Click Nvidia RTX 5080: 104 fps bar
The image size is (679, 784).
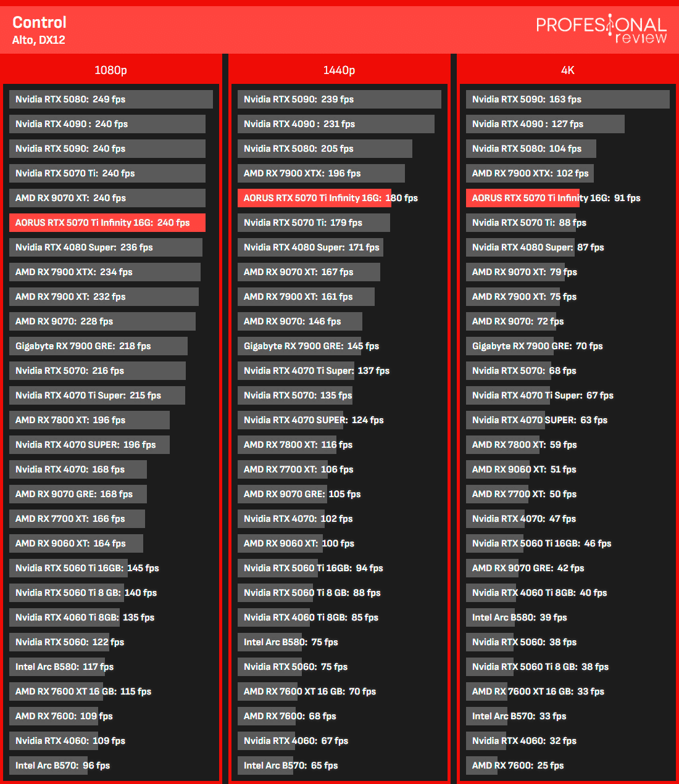(531, 149)
